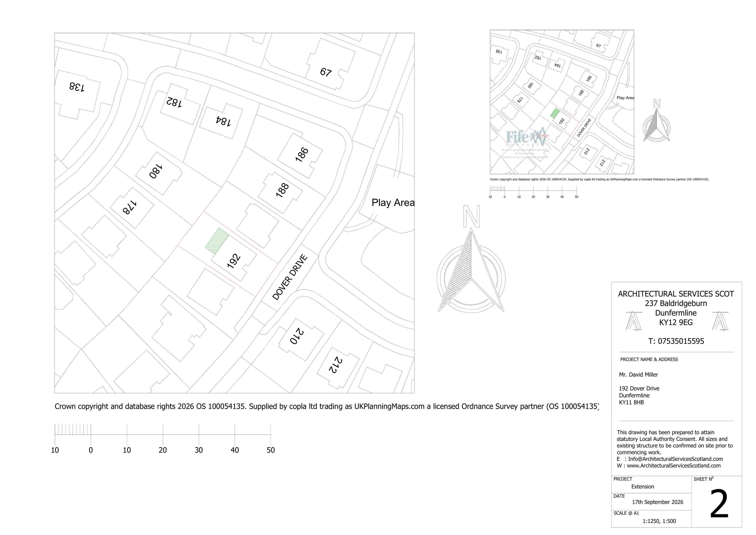Image resolution: width=756 pixels, height=535 pixels.
Task: Click the '30' mark on the large scale bar
Action: coord(199,450)
